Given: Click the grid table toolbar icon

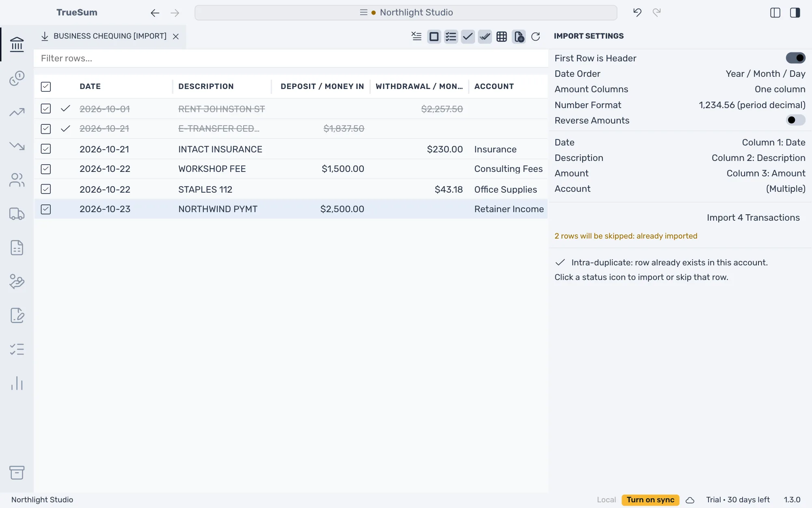Looking at the screenshot, I should (502, 37).
